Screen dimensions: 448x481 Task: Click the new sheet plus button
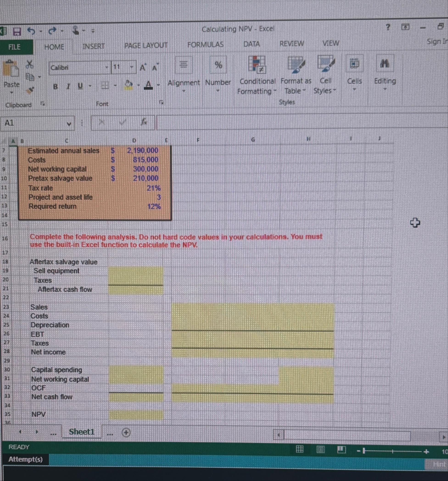pyautogui.click(x=126, y=433)
